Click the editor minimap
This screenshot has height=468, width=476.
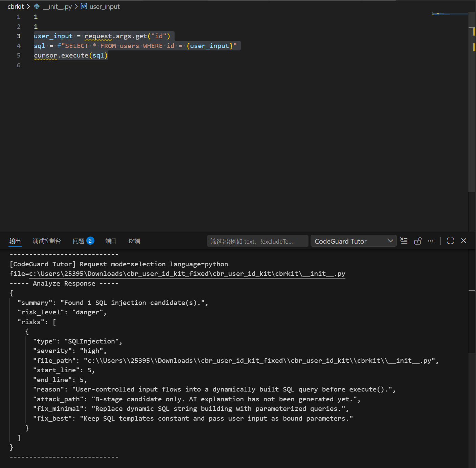click(x=450, y=14)
